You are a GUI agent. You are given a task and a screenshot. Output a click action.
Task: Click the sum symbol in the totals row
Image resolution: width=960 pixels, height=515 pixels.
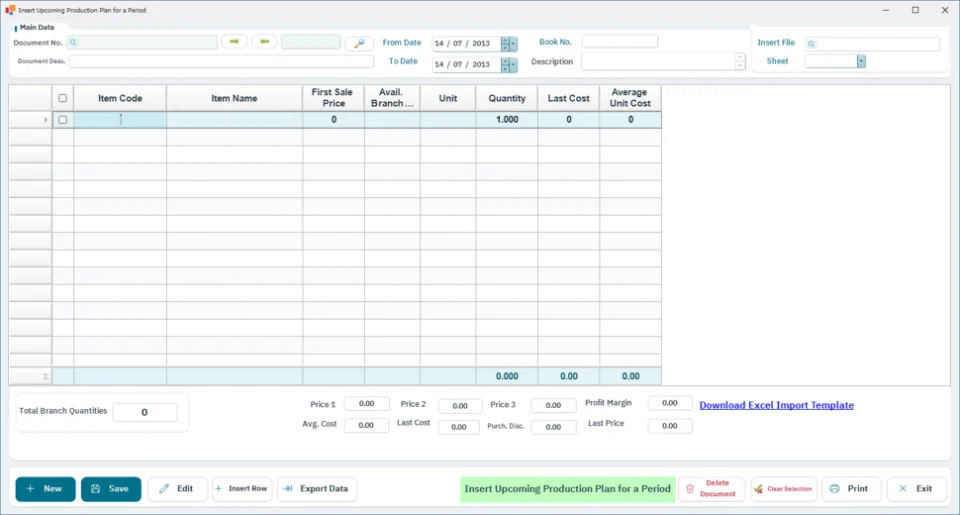45,377
